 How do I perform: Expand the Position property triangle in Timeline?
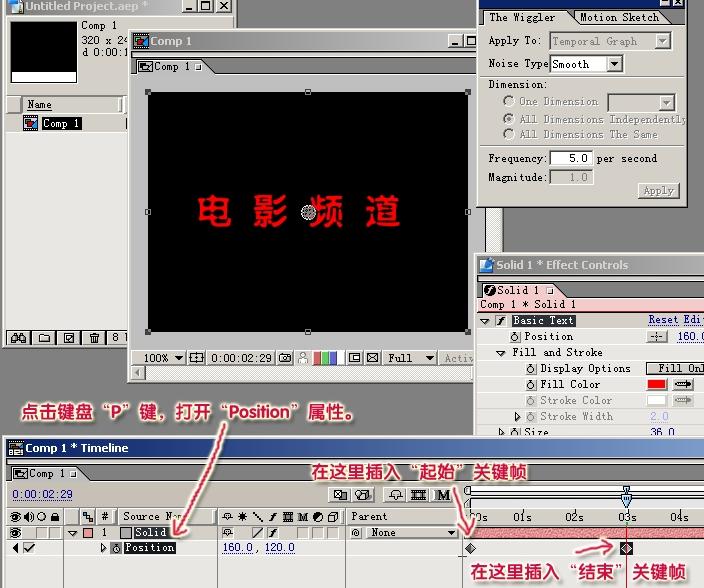click(103, 548)
